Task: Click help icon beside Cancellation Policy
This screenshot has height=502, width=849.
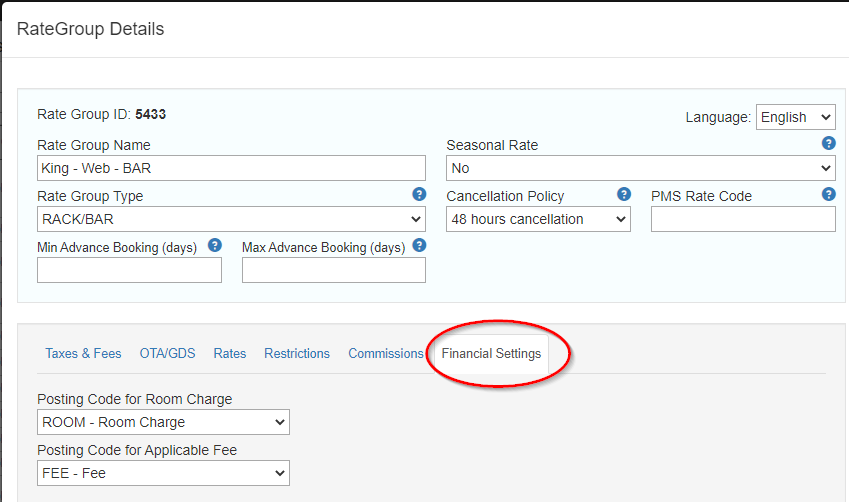Action: point(624,194)
